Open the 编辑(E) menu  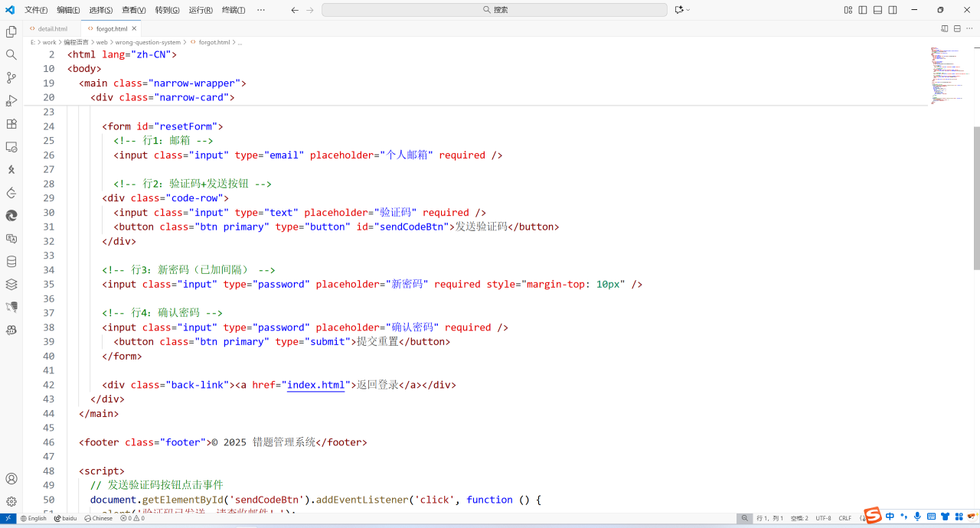[x=68, y=10]
